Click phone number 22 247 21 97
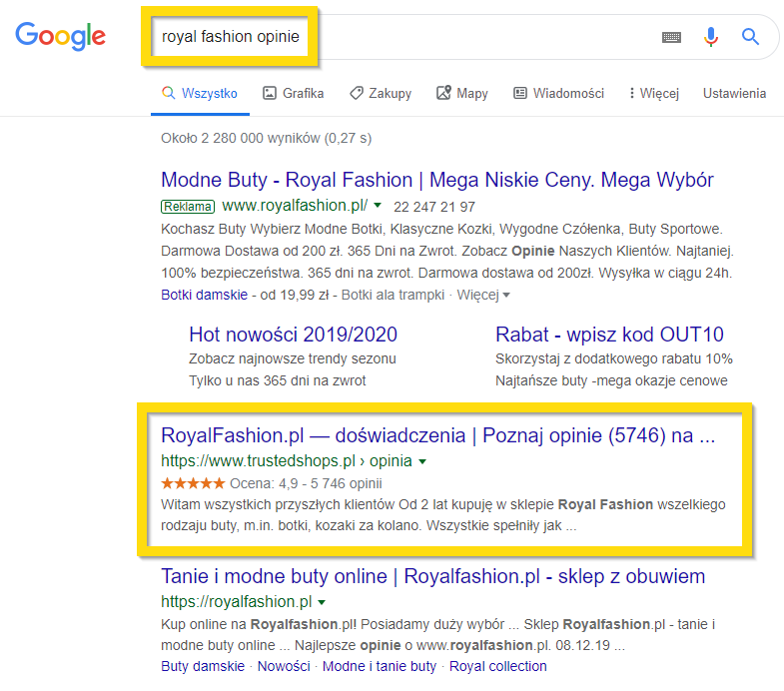 [434, 207]
